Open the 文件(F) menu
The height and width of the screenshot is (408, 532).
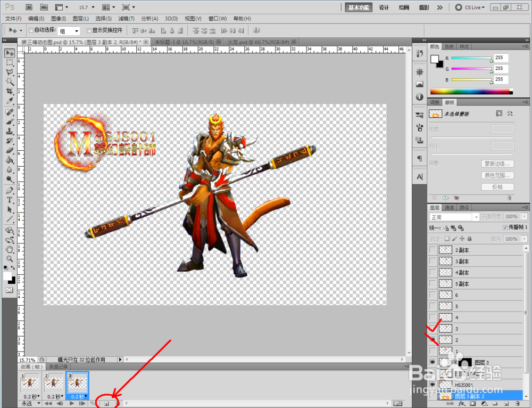click(13, 19)
